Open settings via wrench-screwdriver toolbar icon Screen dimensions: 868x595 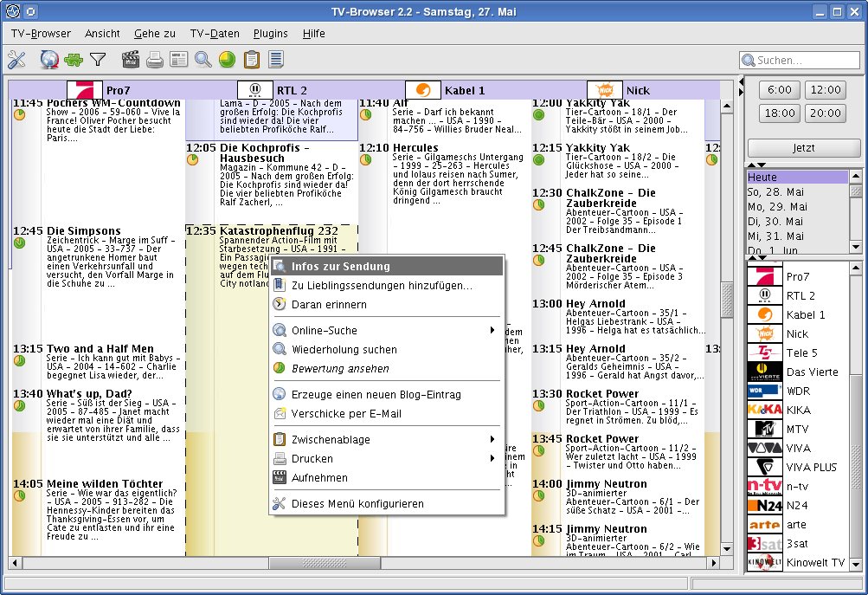point(16,59)
